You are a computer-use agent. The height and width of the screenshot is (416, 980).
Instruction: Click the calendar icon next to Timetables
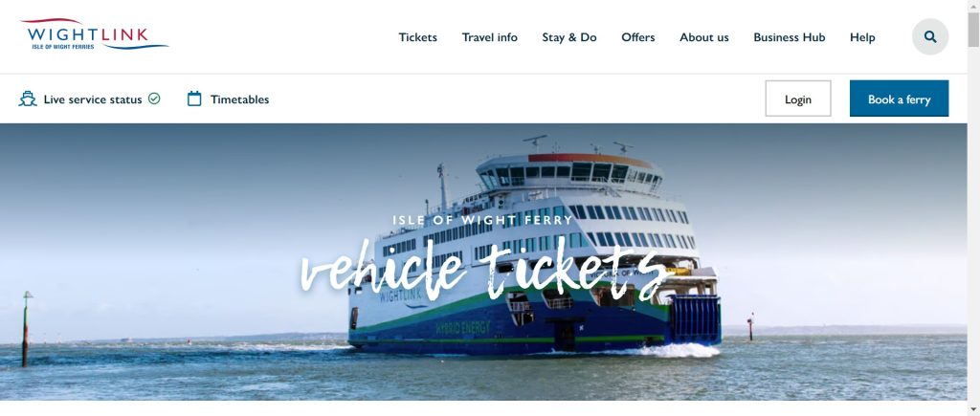tap(194, 99)
